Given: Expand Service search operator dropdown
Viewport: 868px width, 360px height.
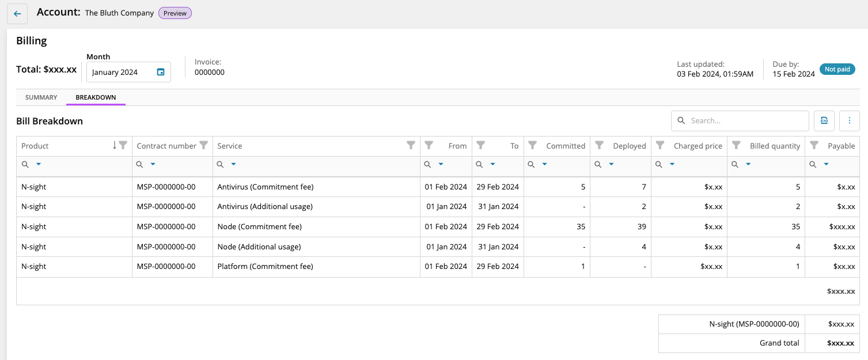Looking at the screenshot, I should pyautogui.click(x=234, y=165).
